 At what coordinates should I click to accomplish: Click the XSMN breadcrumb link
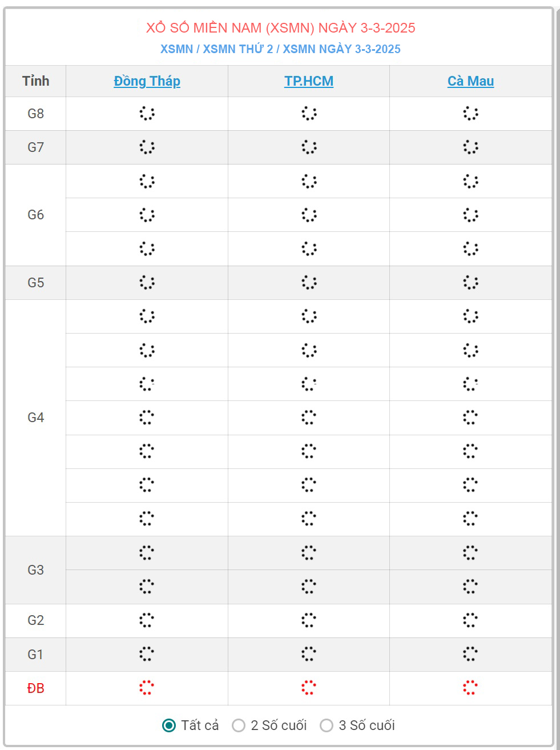tap(176, 49)
